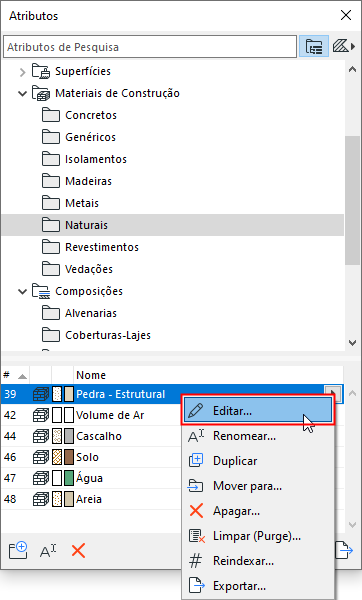Choose Mover para... from the context menu
The height and width of the screenshot is (600, 362).
click(x=258, y=486)
